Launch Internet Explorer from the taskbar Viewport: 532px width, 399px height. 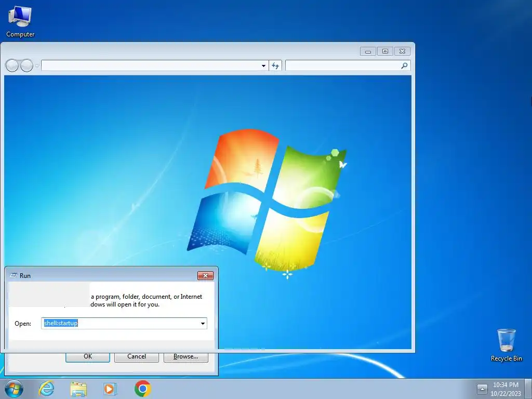coord(46,389)
